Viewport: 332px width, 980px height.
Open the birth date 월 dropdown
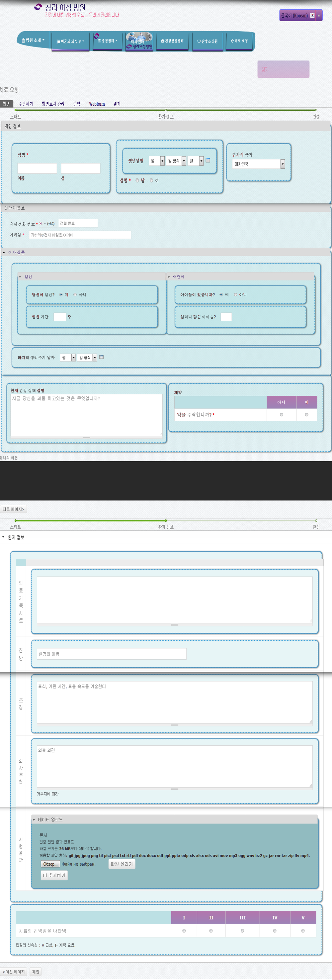tap(156, 161)
